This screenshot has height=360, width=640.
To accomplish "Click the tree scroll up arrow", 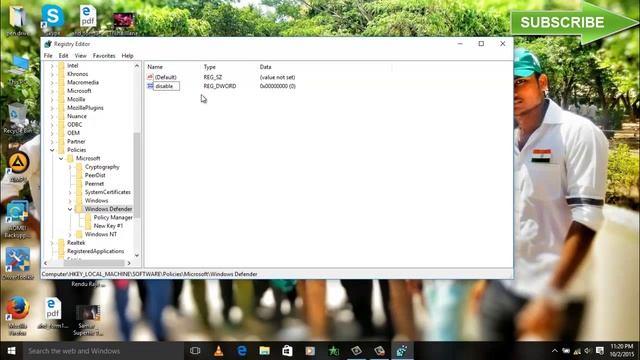I will point(137,66).
